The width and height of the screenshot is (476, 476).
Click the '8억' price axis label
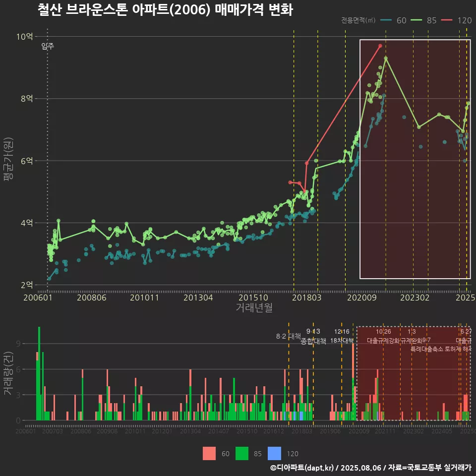pyautogui.click(x=27, y=99)
